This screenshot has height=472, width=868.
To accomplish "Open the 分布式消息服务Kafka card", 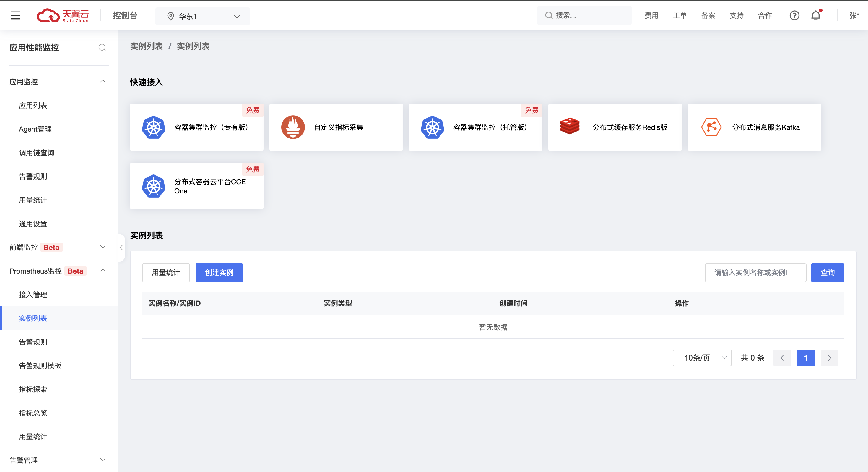I will (x=754, y=127).
